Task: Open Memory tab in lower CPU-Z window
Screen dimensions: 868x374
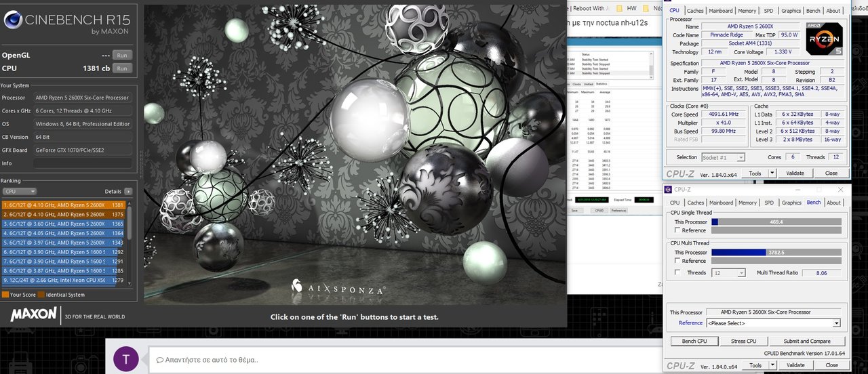Action: (x=747, y=203)
